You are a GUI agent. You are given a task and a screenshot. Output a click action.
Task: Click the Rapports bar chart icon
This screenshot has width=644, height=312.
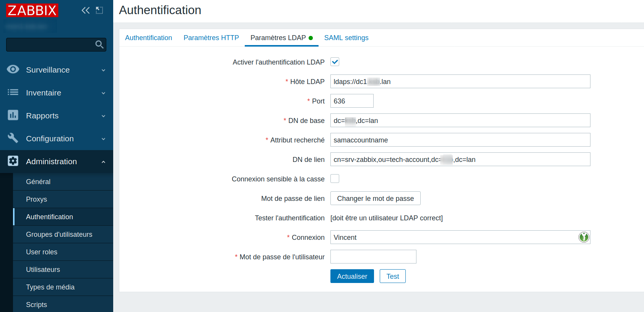(13, 115)
